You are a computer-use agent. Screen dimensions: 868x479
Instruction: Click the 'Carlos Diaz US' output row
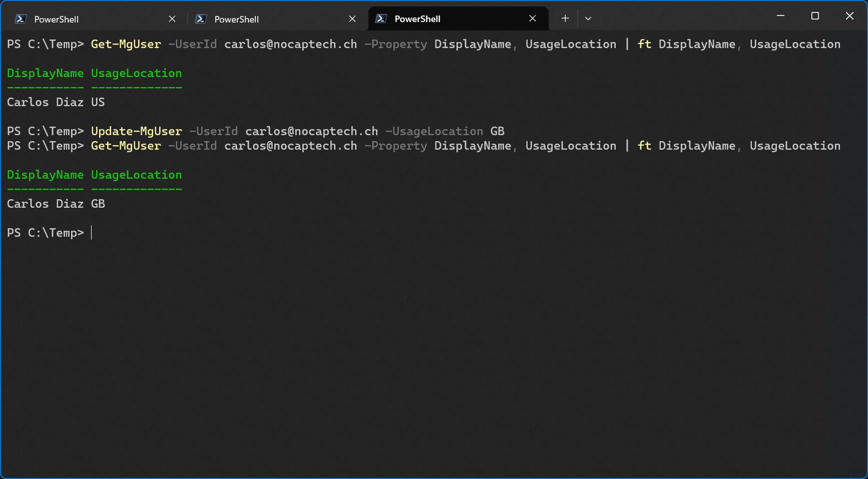point(56,102)
